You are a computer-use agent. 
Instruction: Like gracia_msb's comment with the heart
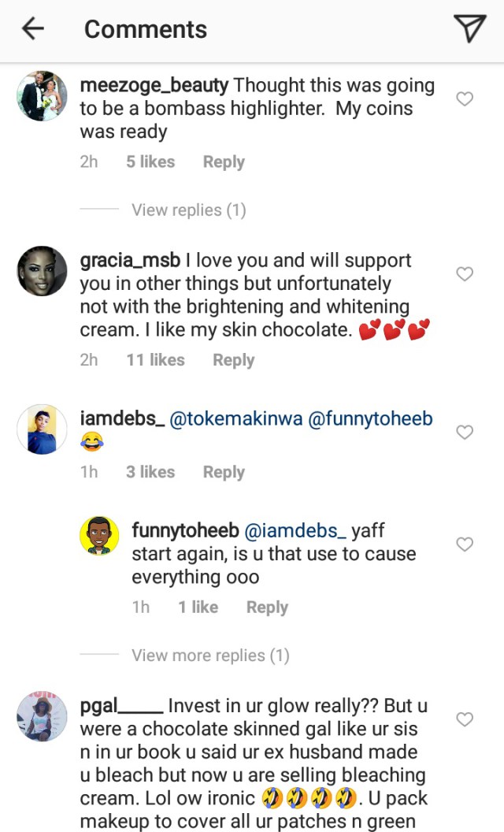465,273
